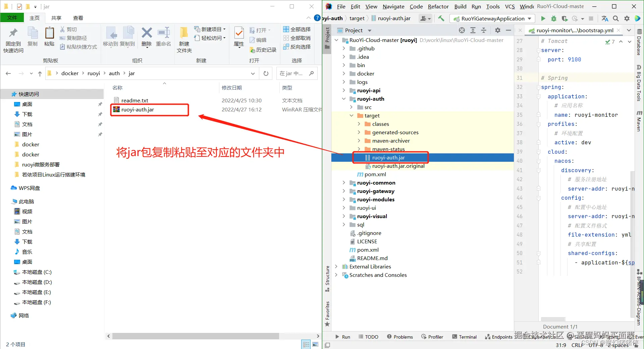
Task: Click Expand All icon in Project panel
Action: (x=473, y=30)
